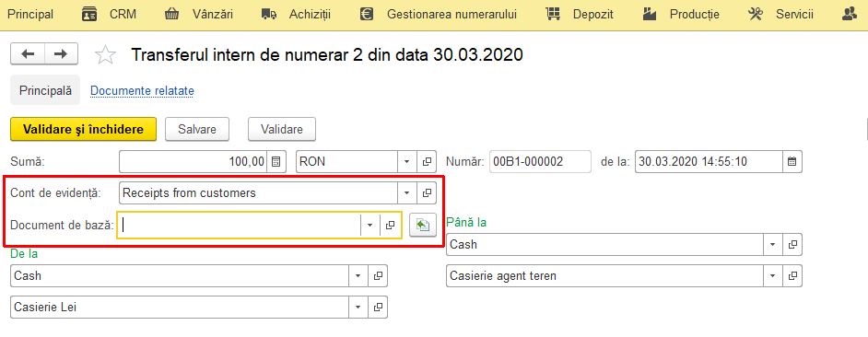Open the Casierie agent teren item
This screenshot has height=337, width=868.
[792, 275]
